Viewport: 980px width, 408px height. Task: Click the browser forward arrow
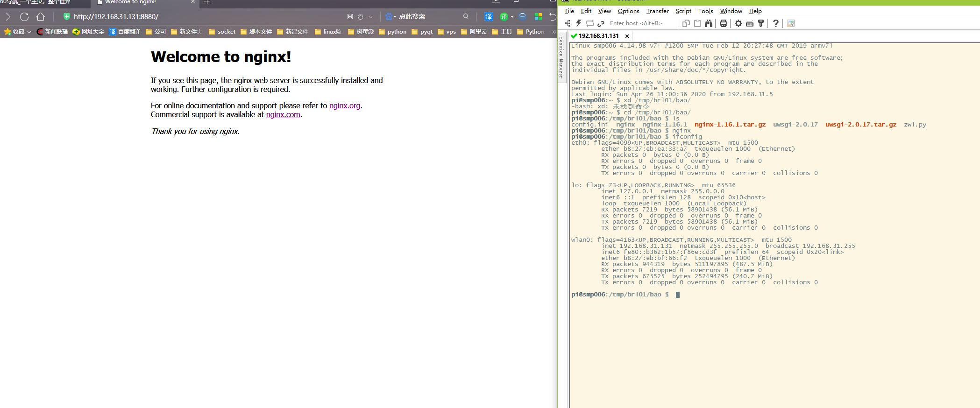point(8,17)
